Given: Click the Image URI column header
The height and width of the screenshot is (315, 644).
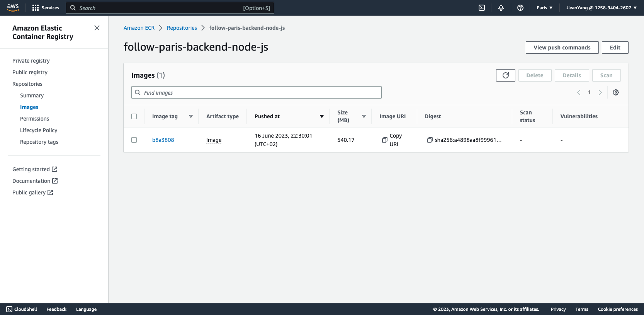Looking at the screenshot, I should 393,116.
